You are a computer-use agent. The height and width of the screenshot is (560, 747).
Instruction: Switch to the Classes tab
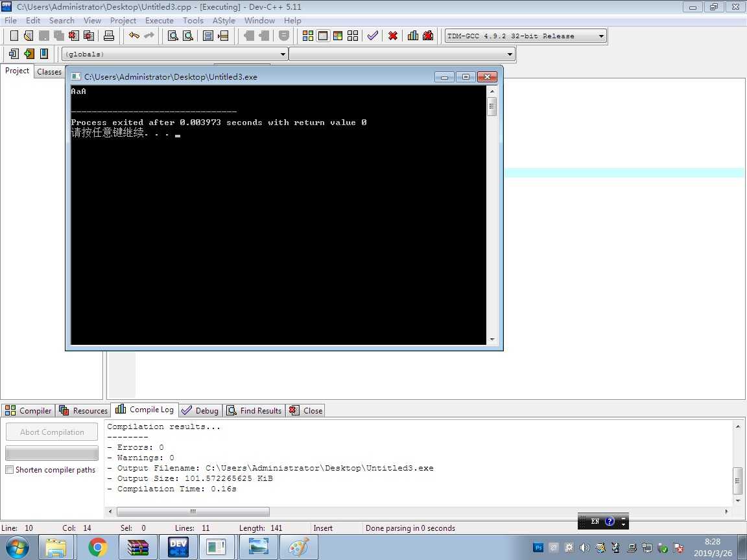click(49, 71)
